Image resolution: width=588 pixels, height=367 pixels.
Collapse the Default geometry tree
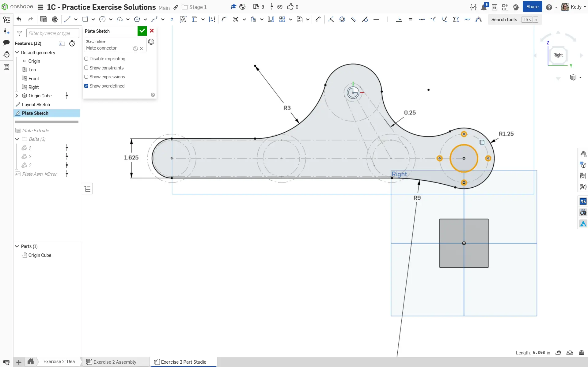(17, 53)
